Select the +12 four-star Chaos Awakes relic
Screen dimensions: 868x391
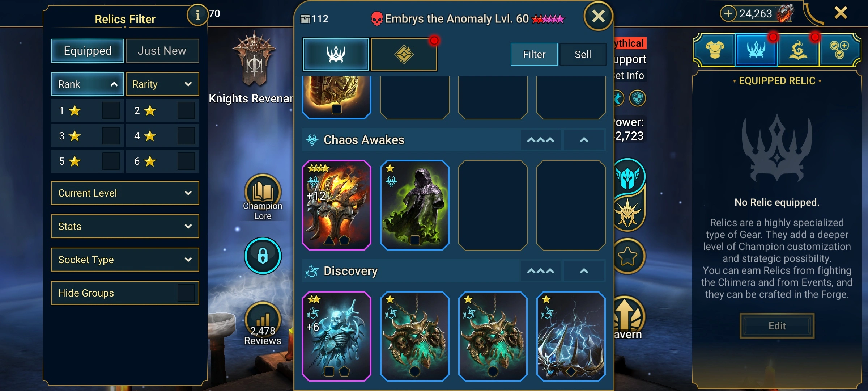point(337,205)
